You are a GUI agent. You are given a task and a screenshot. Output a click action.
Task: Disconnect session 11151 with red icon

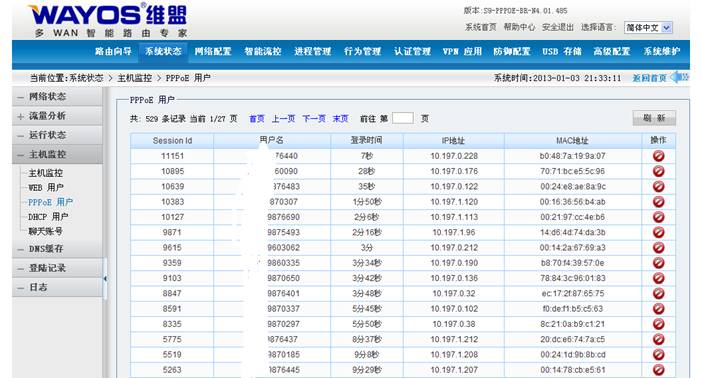[x=658, y=156]
